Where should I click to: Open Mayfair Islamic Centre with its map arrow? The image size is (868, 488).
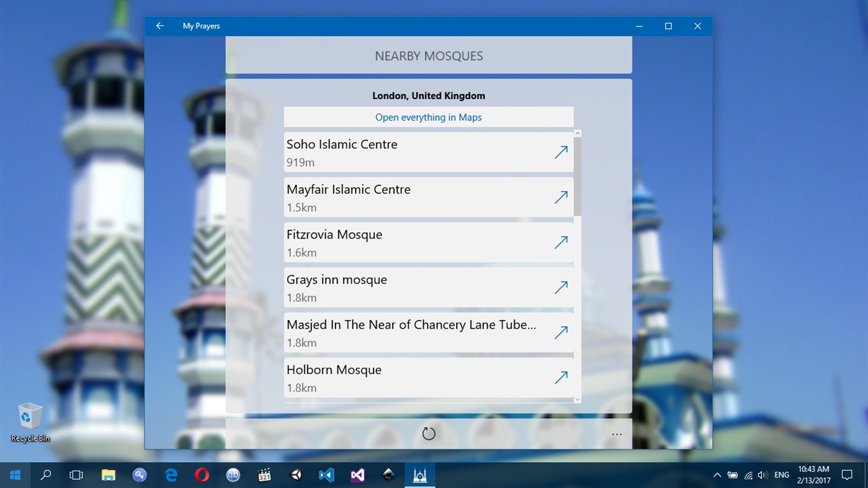[560, 197]
